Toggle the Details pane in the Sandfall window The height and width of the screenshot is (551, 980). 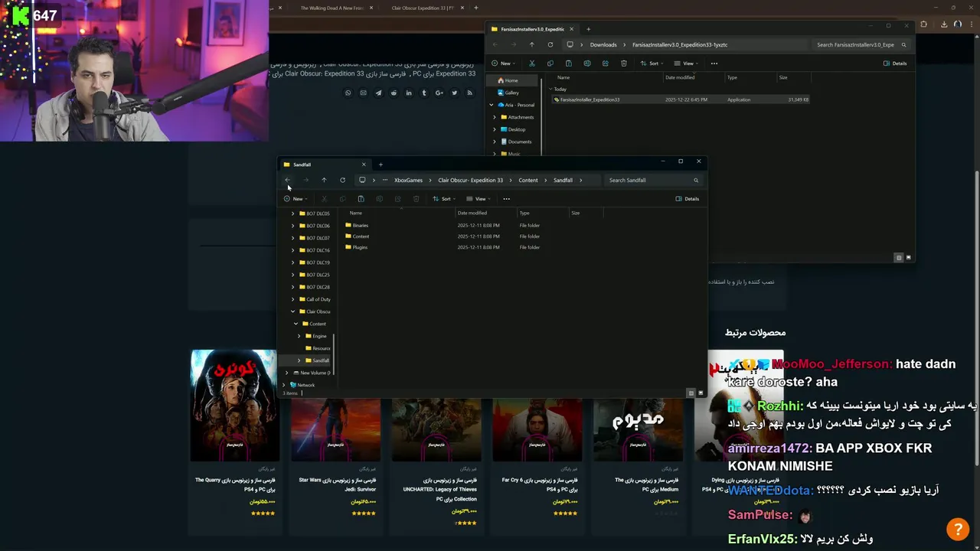click(x=688, y=199)
